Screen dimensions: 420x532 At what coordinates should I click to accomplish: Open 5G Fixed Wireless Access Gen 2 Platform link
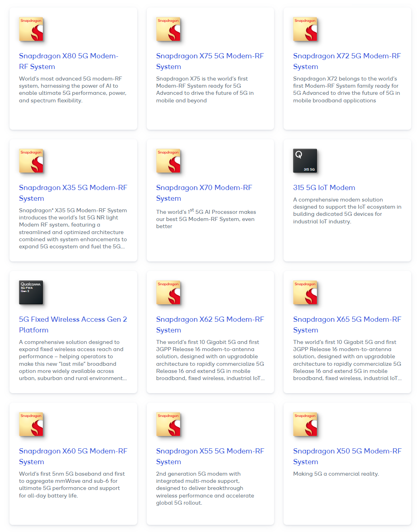[73, 325]
